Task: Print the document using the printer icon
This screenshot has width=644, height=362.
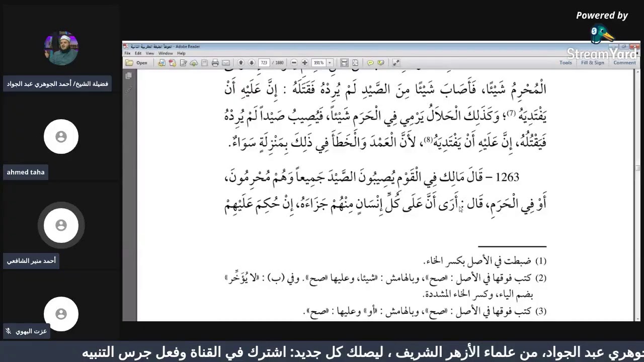Action: tap(215, 63)
